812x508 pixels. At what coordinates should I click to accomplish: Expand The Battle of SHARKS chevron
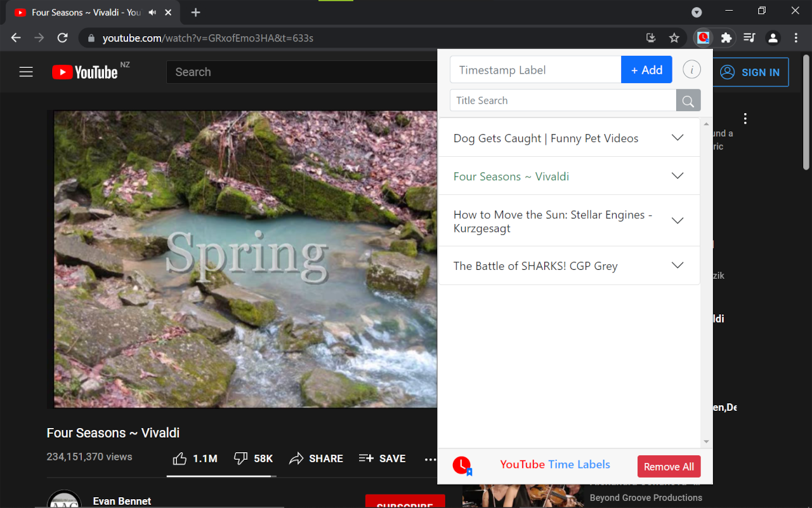(678, 265)
